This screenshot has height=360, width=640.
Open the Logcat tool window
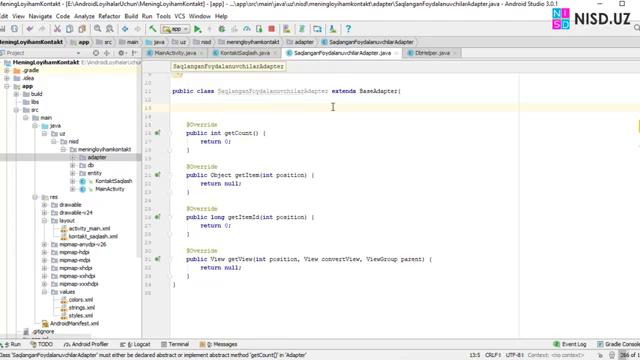click(135, 344)
